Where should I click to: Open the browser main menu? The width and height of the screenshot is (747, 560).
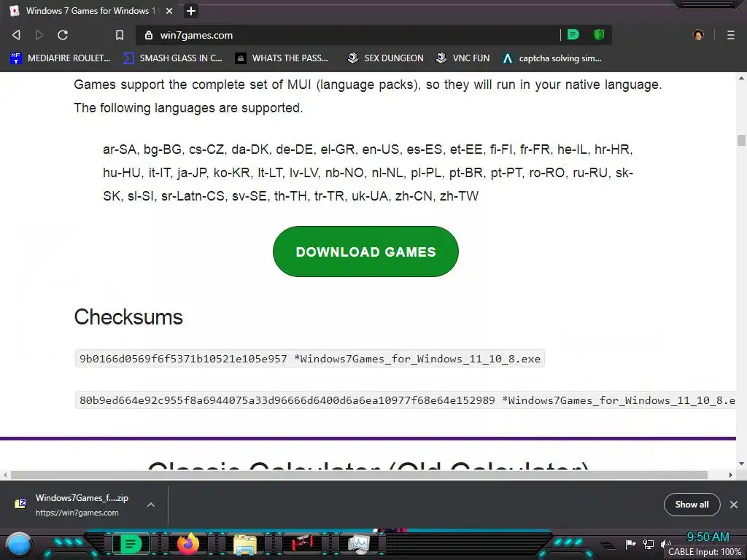coord(731,35)
